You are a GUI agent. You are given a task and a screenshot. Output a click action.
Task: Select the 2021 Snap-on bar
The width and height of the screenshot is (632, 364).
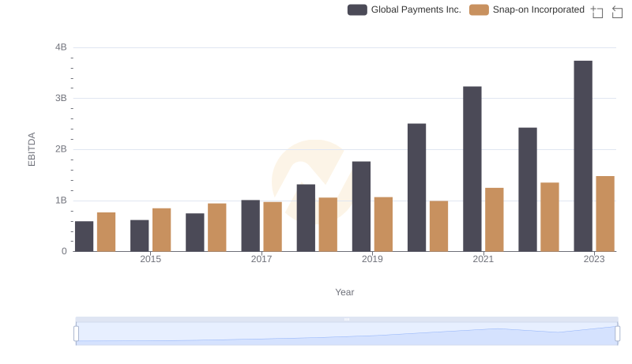[x=495, y=220]
